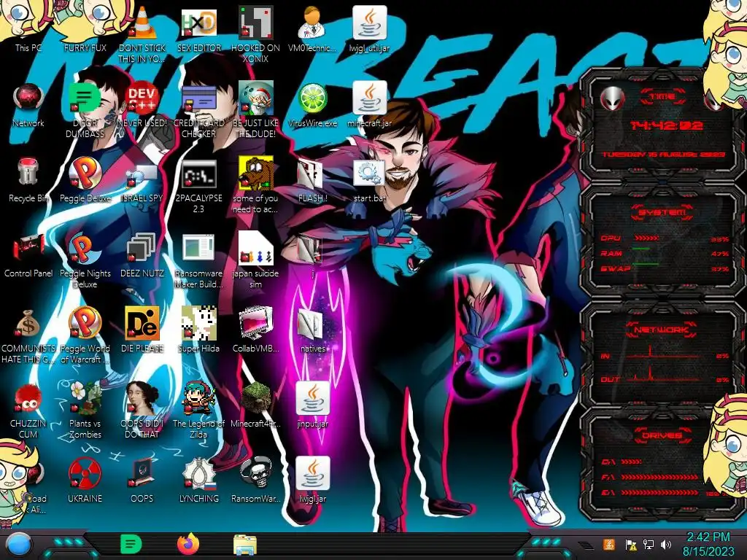Launch Firefox from the taskbar
The image size is (747, 560).
point(188,545)
